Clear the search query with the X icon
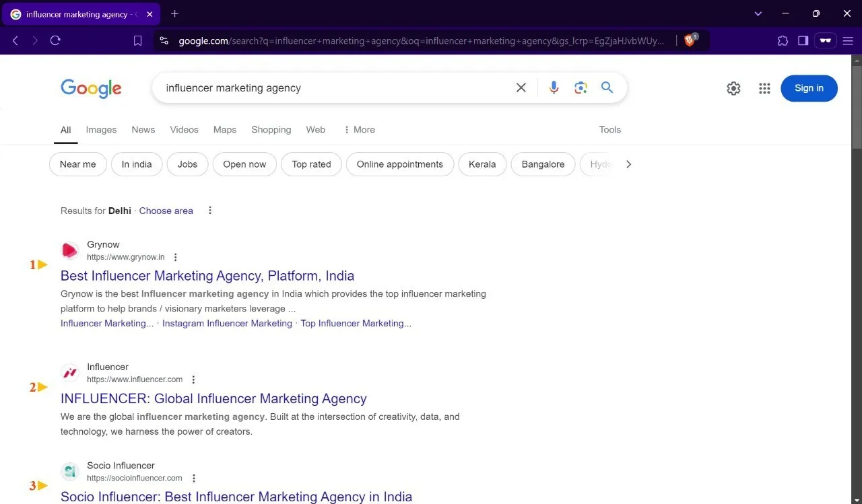This screenshot has height=504, width=862. [x=521, y=87]
